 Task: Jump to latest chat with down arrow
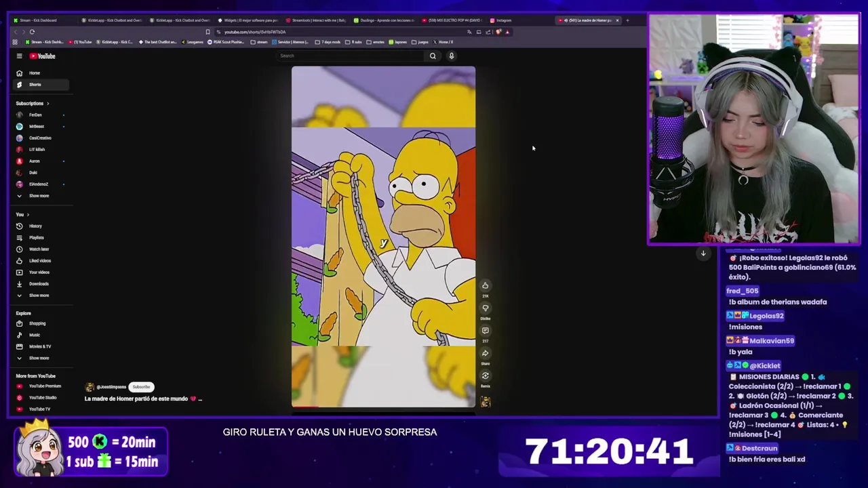click(x=703, y=253)
